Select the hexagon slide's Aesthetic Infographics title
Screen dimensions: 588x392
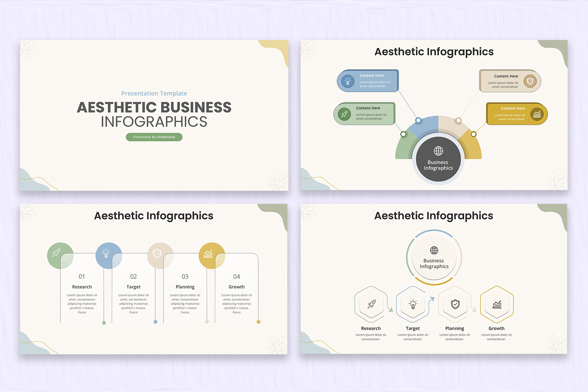[434, 216]
